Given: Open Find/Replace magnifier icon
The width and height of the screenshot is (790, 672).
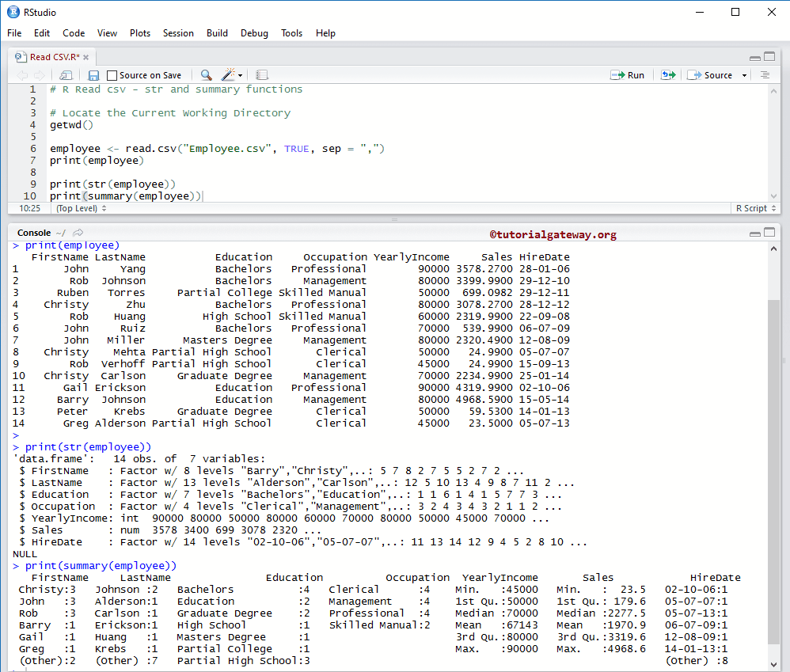Looking at the screenshot, I should click(206, 75).
